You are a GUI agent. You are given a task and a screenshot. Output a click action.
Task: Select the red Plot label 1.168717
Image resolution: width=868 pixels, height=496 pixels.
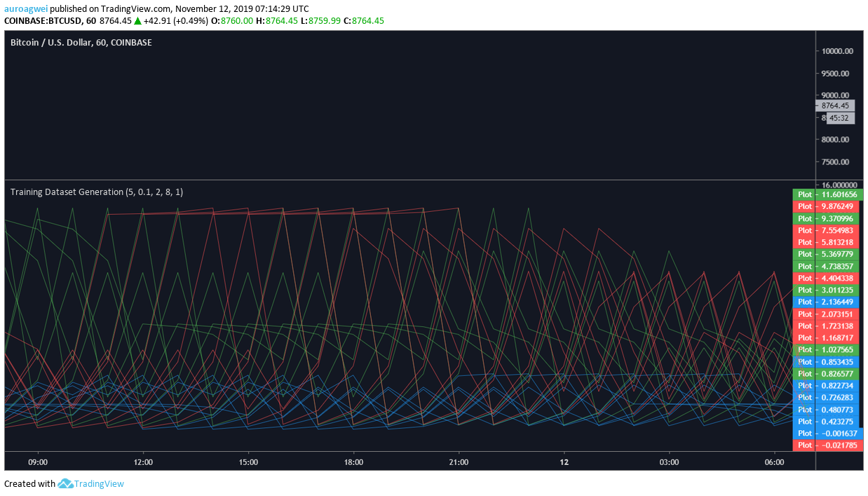(825, 337)
